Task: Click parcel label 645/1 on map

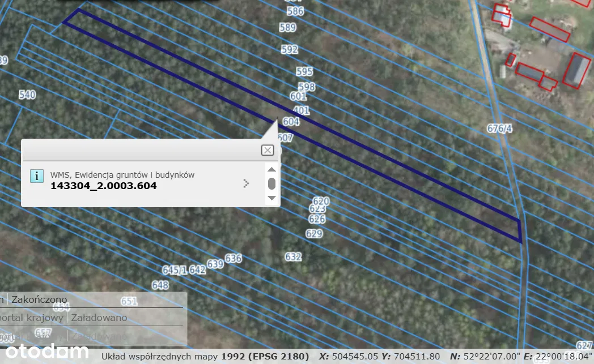Action: pyautogui.click(x=174, y=270)
